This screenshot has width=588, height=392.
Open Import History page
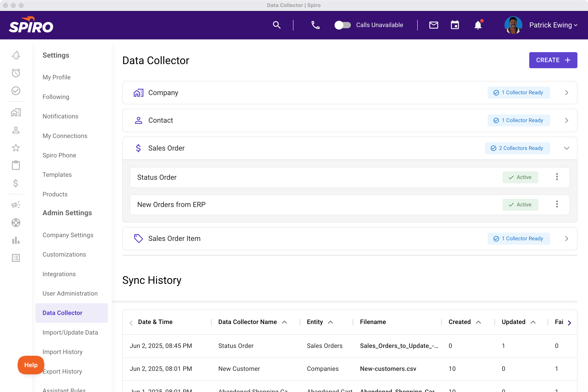click(63, 352)
